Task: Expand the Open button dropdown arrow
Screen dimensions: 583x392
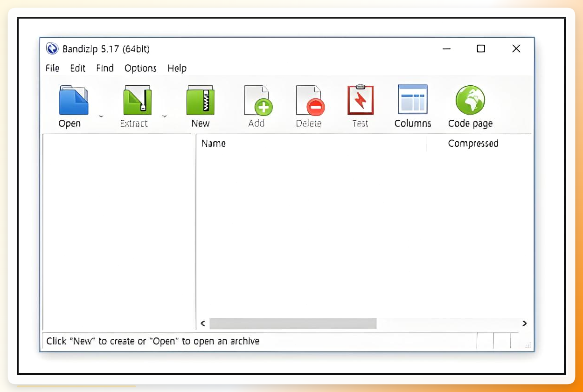Action: coord(101,116)
